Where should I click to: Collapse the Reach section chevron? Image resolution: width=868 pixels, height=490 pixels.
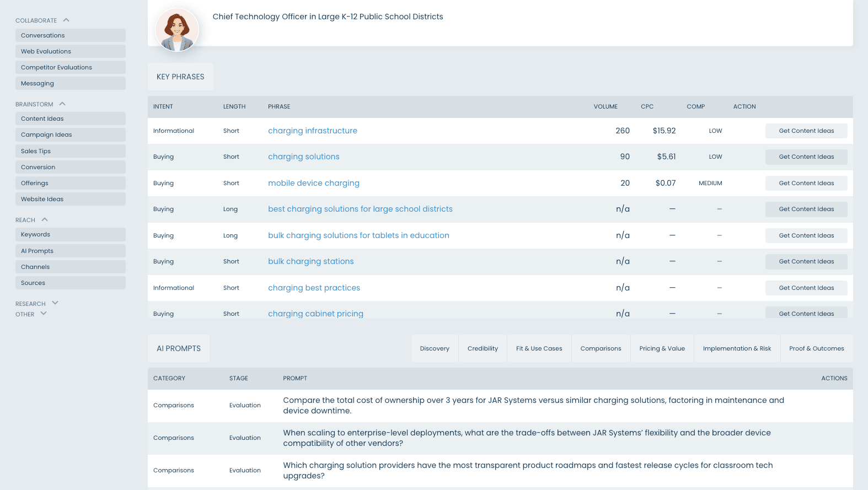click(x=45, y=219)
